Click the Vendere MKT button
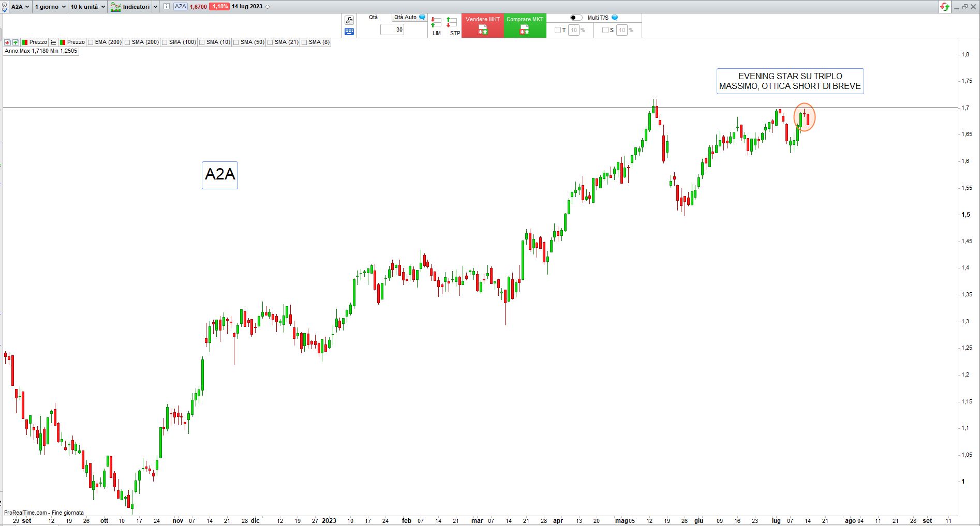The width and height of the screenshot is (980, 526). point(482,25)
